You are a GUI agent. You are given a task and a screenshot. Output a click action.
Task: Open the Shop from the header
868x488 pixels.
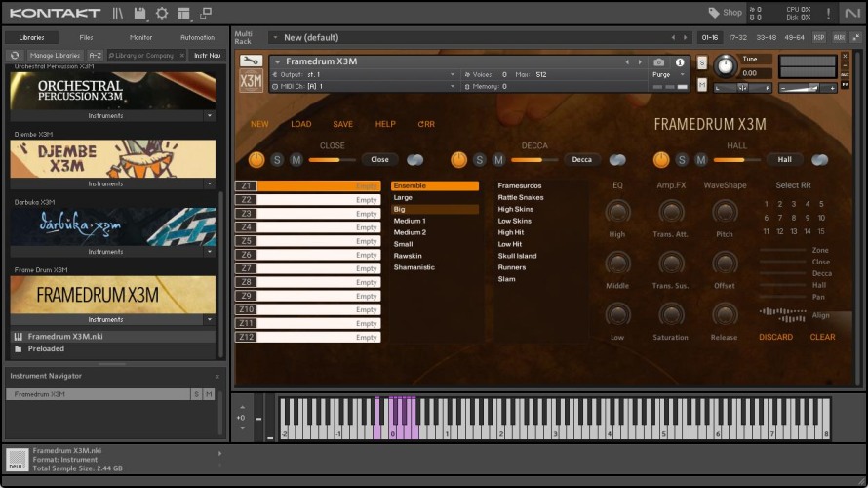[726, 13]
